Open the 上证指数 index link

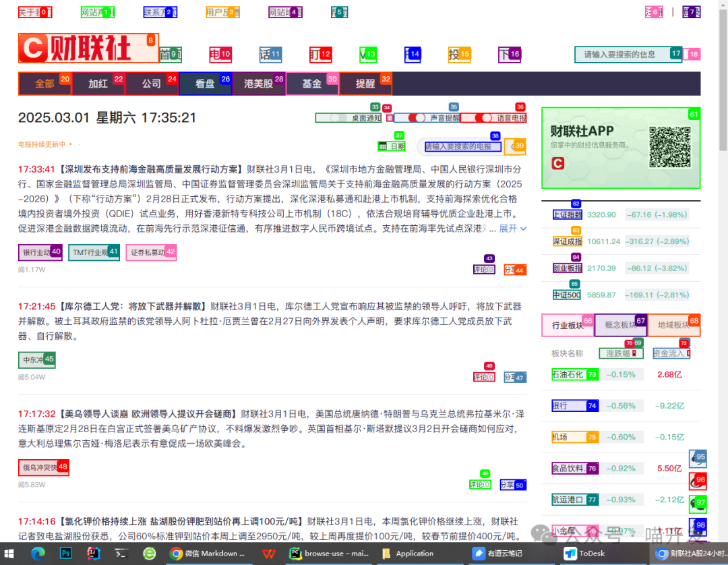[566, 214]
